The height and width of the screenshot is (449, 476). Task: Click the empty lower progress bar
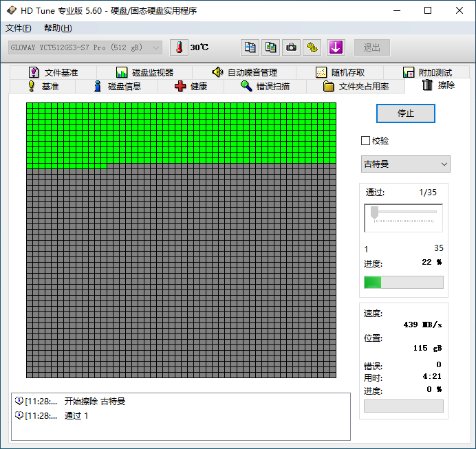[404, 406]
